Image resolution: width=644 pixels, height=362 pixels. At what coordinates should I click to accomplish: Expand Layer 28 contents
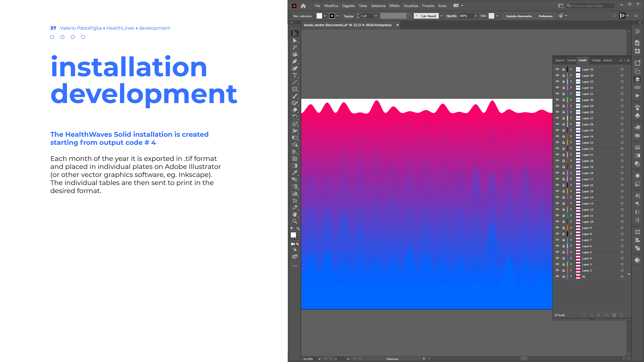pyautogui.click(x=571, y=112)
